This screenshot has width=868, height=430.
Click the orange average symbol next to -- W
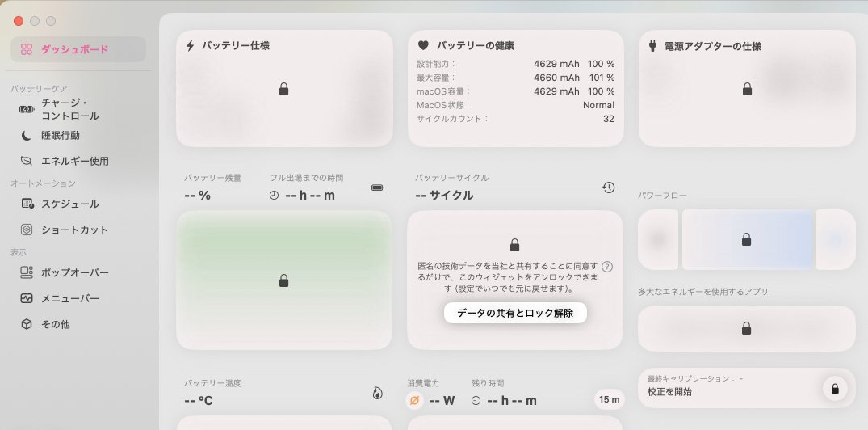point(414,400)
